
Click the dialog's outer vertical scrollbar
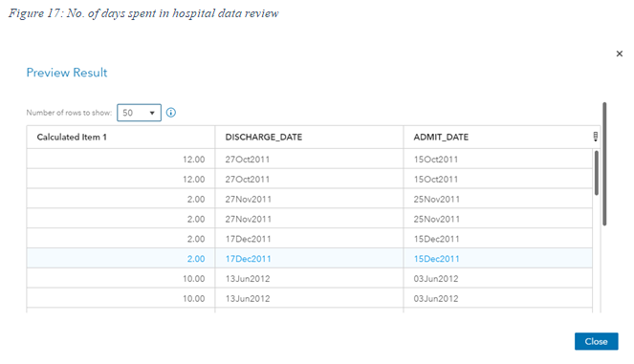point(604,164)
